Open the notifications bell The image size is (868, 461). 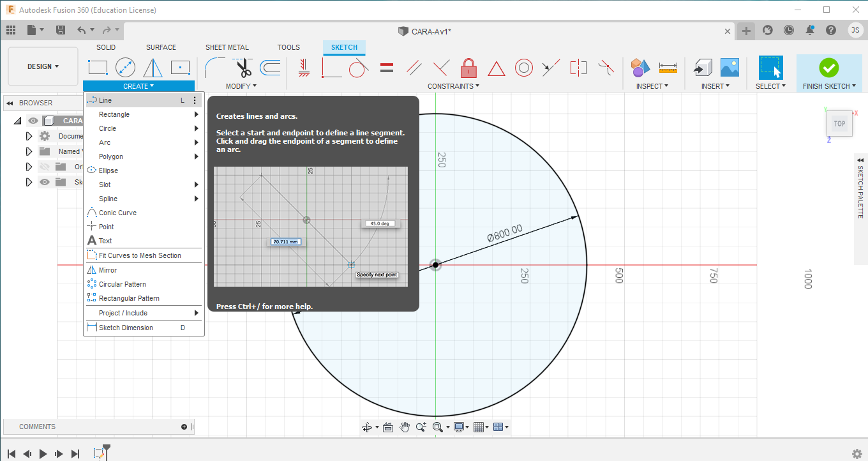tap(810, 30)
